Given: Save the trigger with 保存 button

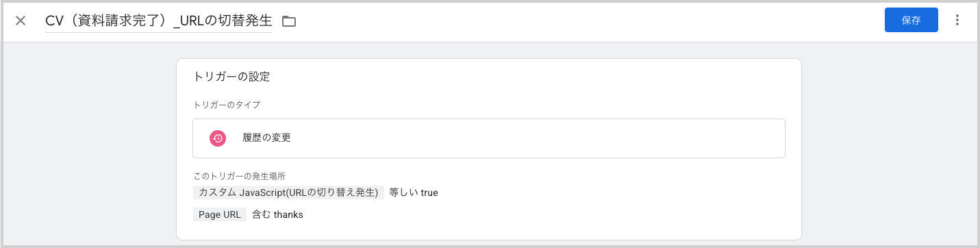Looking at the screenshot, I should (x=911, y=21).
